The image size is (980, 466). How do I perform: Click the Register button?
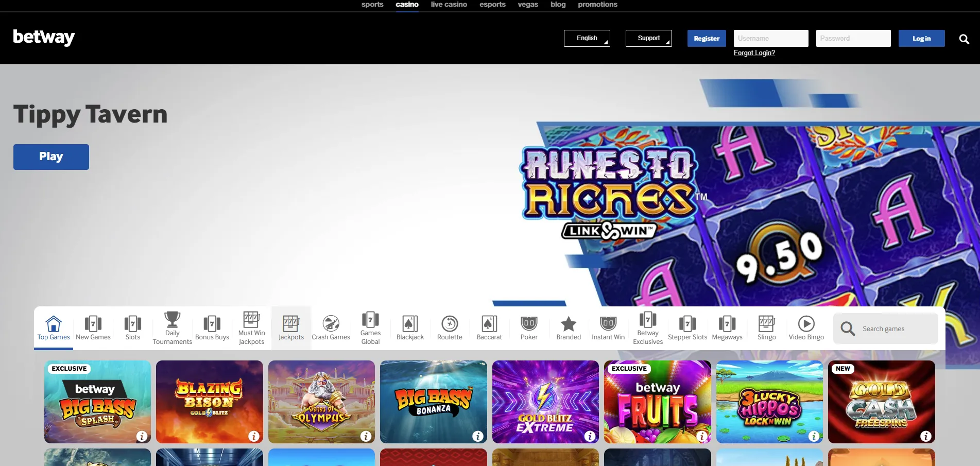[706, 38]
